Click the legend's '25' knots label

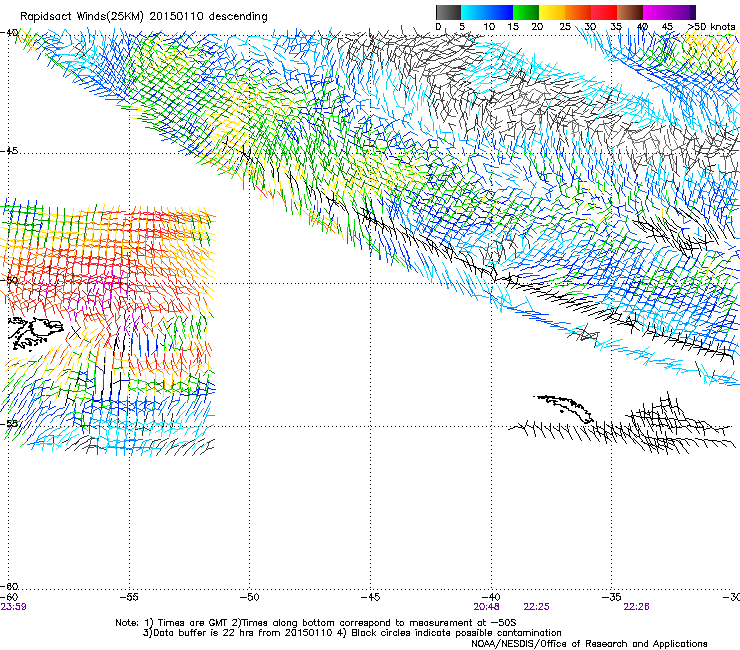point(564,27)
